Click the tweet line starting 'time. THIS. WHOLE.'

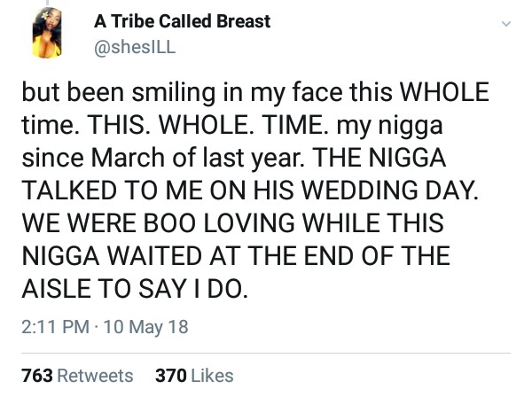point(231,126)
